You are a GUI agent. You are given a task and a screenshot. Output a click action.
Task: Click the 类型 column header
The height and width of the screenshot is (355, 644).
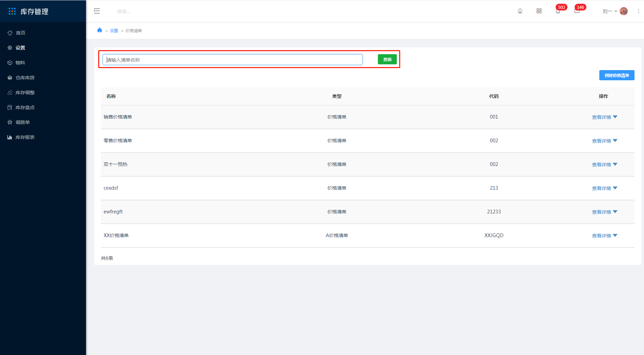pos(337,96)
